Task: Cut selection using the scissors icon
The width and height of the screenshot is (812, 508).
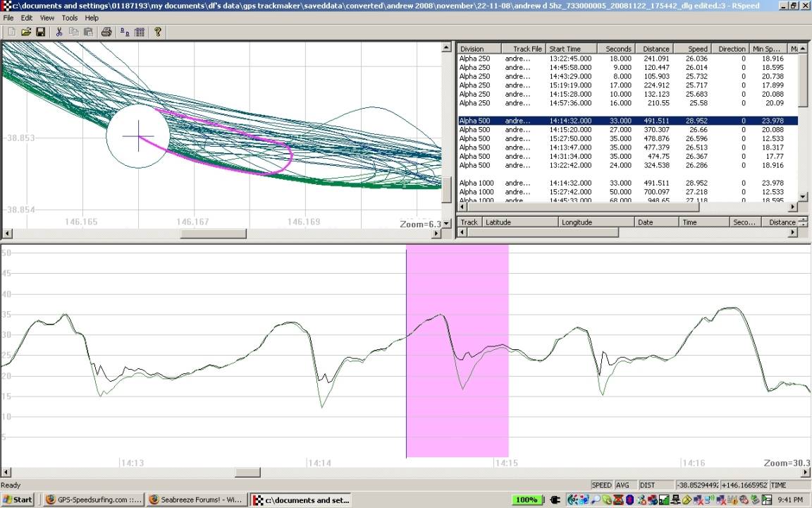Action: click(59, 32)
